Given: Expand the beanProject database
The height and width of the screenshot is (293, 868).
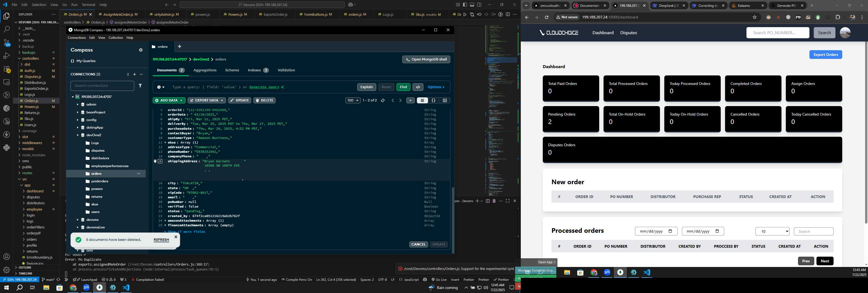Looking at the screenshot, I should pos(78,112).
